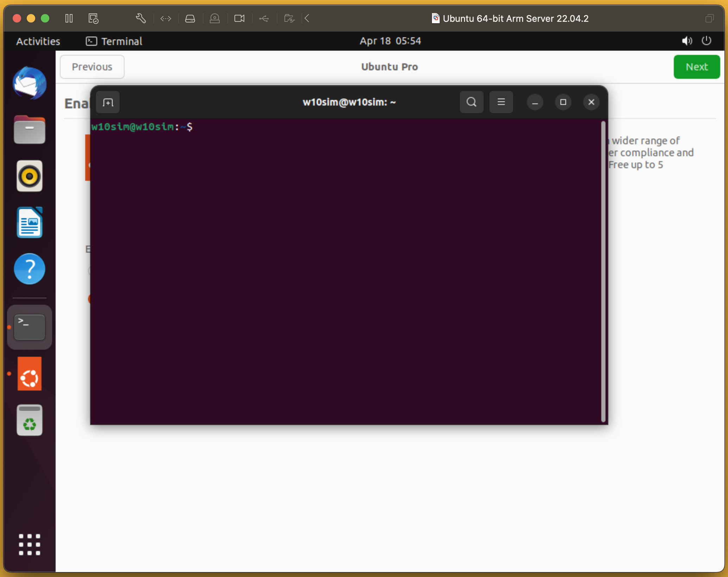The width and height of the screenshot is (728, 577).
Task: Click the macOS yellow minimize button
Action: [x=31, y=18]
